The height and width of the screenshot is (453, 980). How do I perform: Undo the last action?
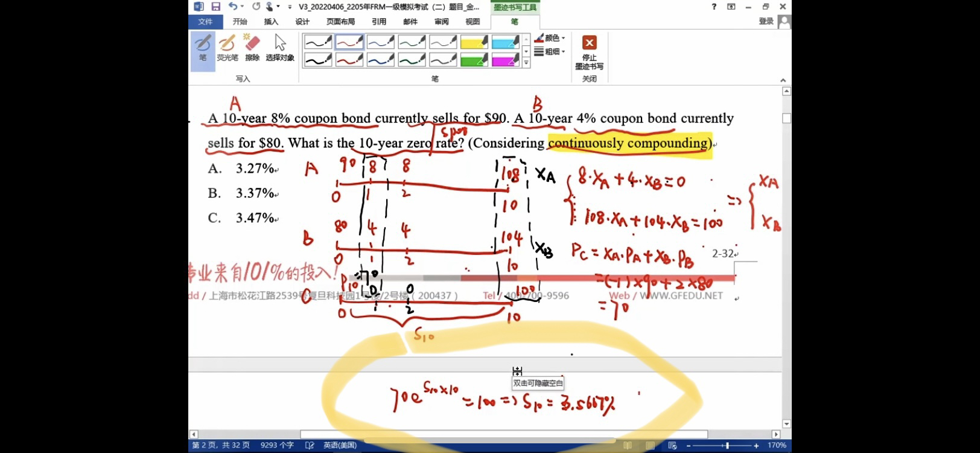coord(232,7)
